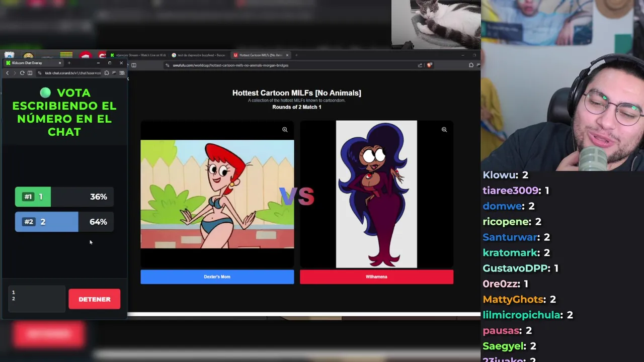
Task: Go forward in the Kick chat overlay window
Action: (x=15, y=73)
